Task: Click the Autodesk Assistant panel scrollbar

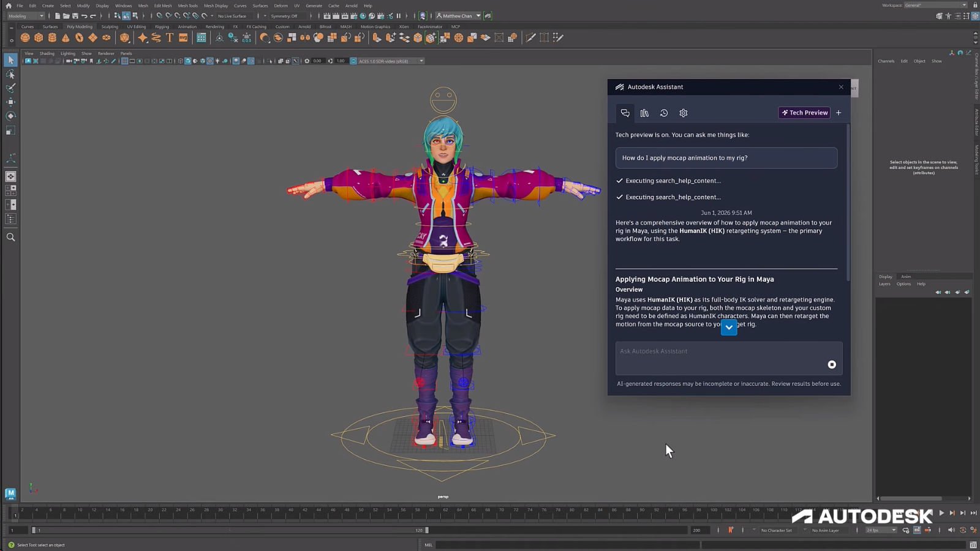Action: [x=848, y=203]
